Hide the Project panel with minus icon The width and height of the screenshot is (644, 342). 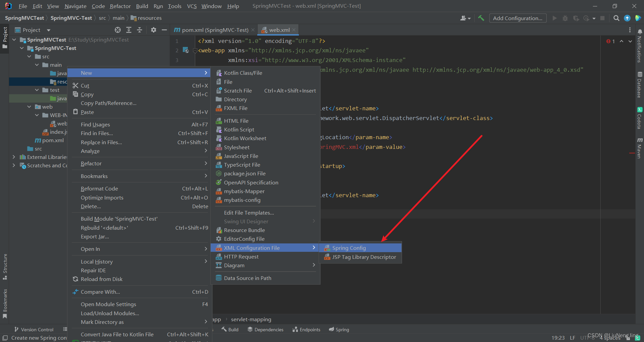tap(164, 30)
